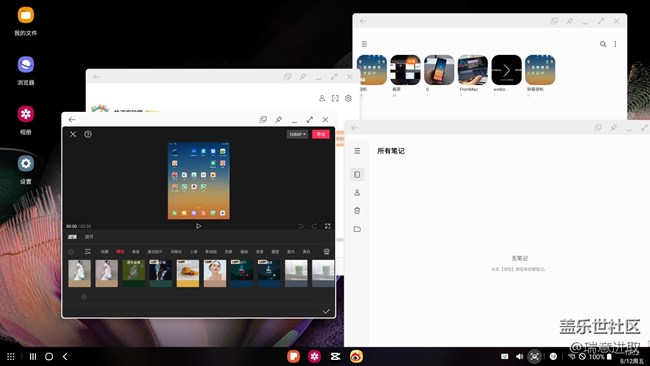Select the no-filter circle icon
The image size is (650, 366).
(71, 252)
